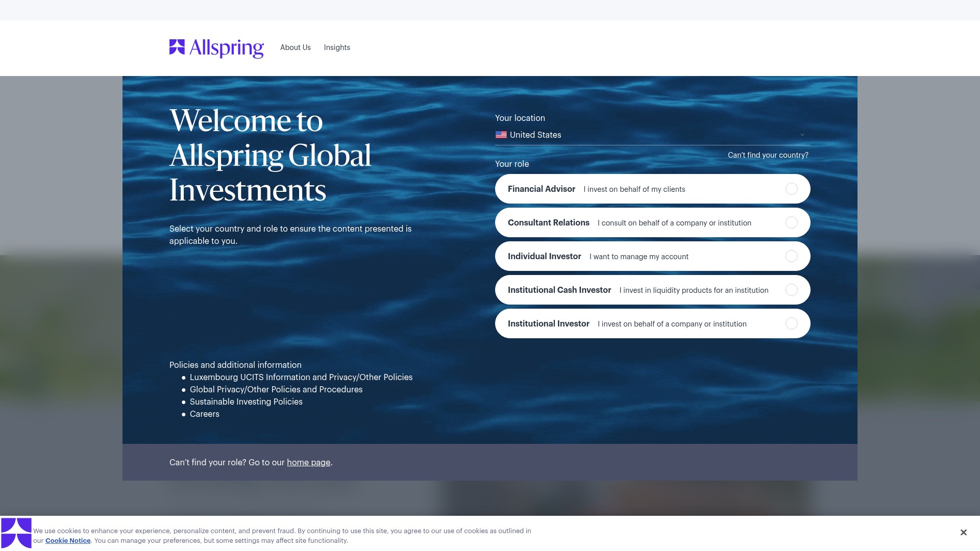Open the Insights menu
The height and width of the screenshot is (551, 980).
[337, 47]
